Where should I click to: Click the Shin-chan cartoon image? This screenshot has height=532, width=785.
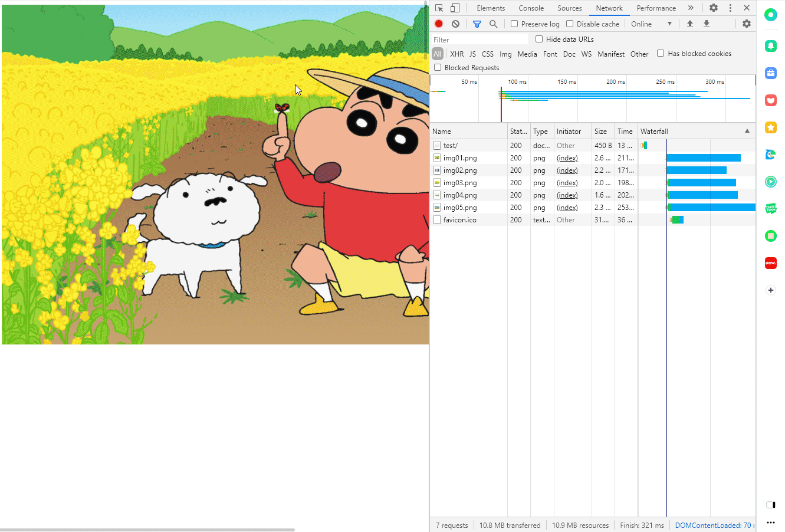click(x=215, y=175)
